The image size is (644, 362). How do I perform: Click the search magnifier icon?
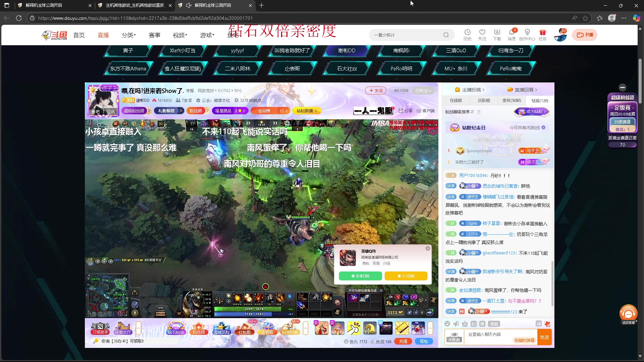click(x=446, y=35)
